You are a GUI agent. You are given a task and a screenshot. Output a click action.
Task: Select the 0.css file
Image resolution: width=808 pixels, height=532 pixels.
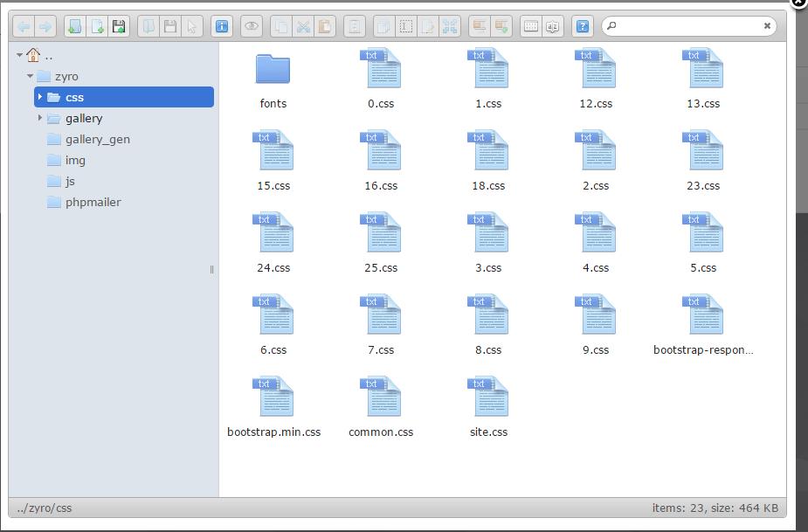[381, 79]
